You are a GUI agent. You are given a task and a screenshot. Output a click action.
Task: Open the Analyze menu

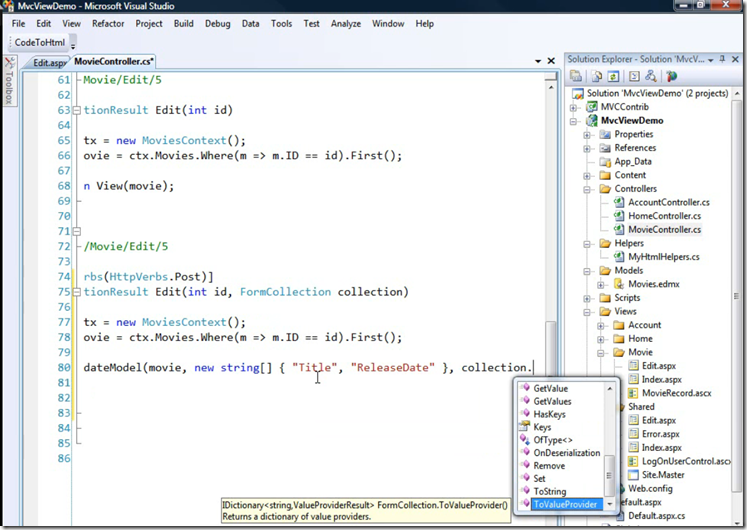346,24
